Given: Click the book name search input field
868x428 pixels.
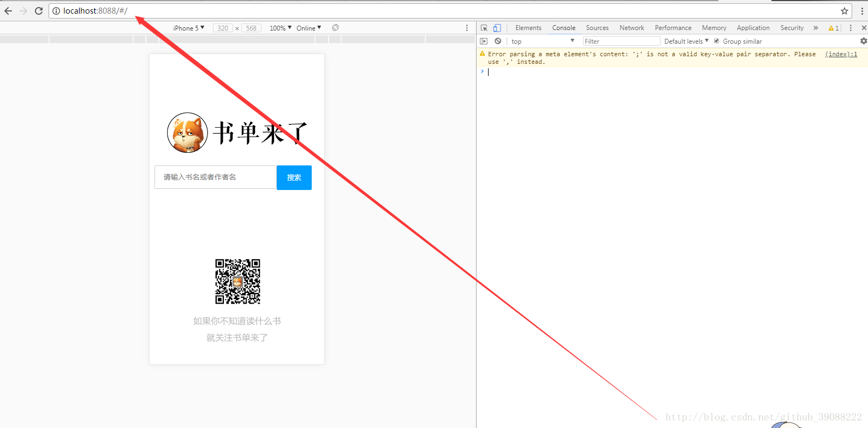Looking at the screenshot, I should [216, 177].
